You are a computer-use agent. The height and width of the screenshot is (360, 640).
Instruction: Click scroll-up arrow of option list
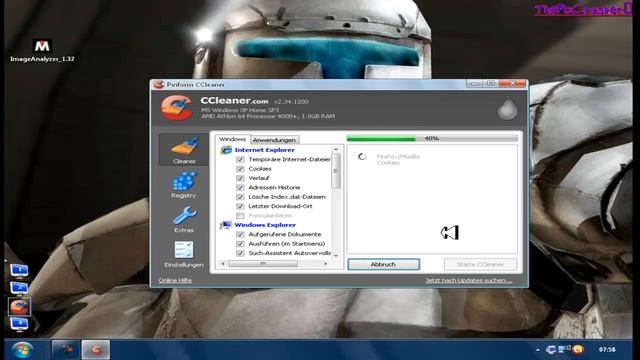(x=336, y=149)
